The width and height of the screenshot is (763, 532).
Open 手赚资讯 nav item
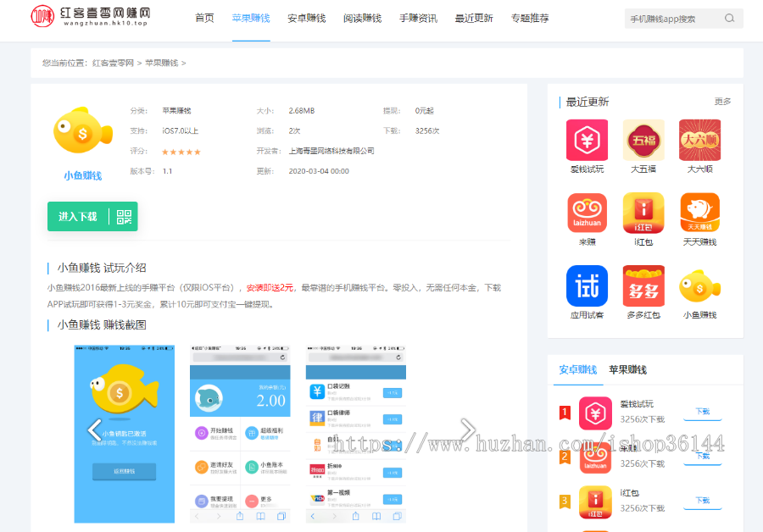pyautogui.click(x=419, y=19)
